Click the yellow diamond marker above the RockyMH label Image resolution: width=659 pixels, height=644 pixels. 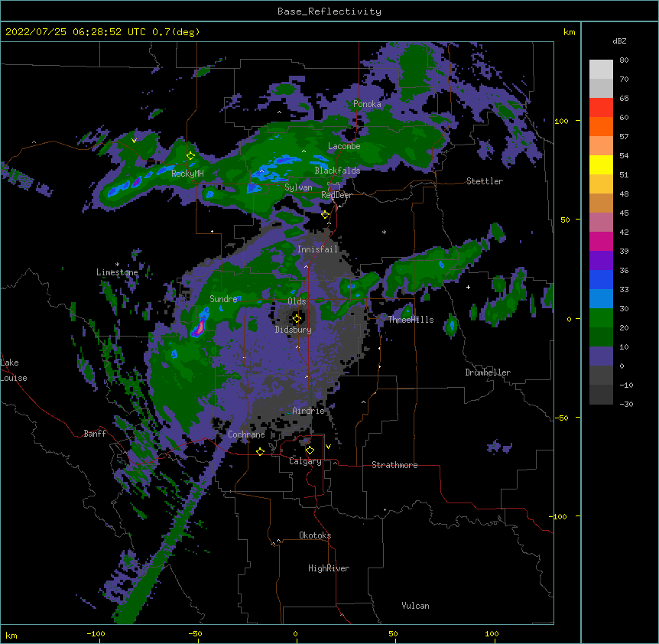pyautogui.click(x=191, y=155)
